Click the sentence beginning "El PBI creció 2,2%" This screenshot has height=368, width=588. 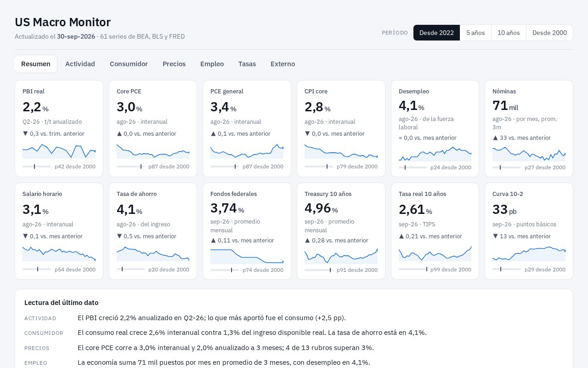point(212,318)
